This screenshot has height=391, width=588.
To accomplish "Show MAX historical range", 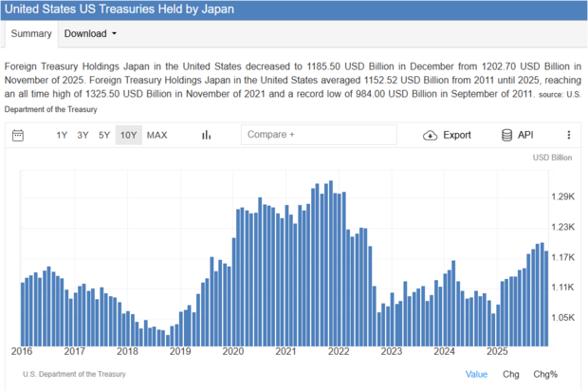I will pyautogui.click(x=156, y=135).
